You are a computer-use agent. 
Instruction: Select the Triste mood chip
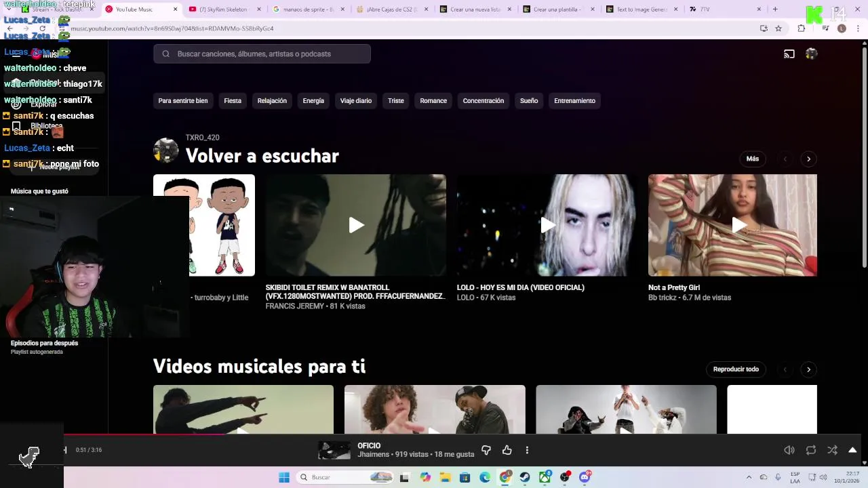pyautogui.click(x=396, y=101)
